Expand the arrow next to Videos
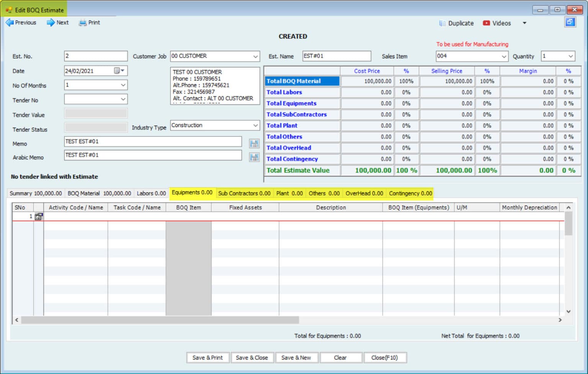 click(x=524, y=23)
